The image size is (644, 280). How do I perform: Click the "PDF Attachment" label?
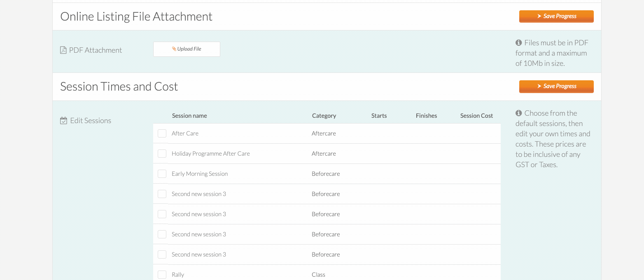tap(96, 50)
